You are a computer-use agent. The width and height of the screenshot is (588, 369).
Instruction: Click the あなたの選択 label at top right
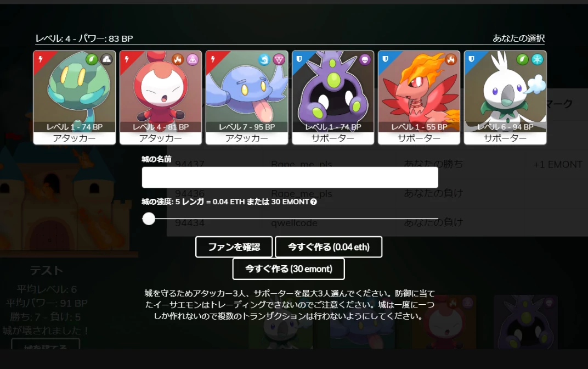click(x=518, y=38)
